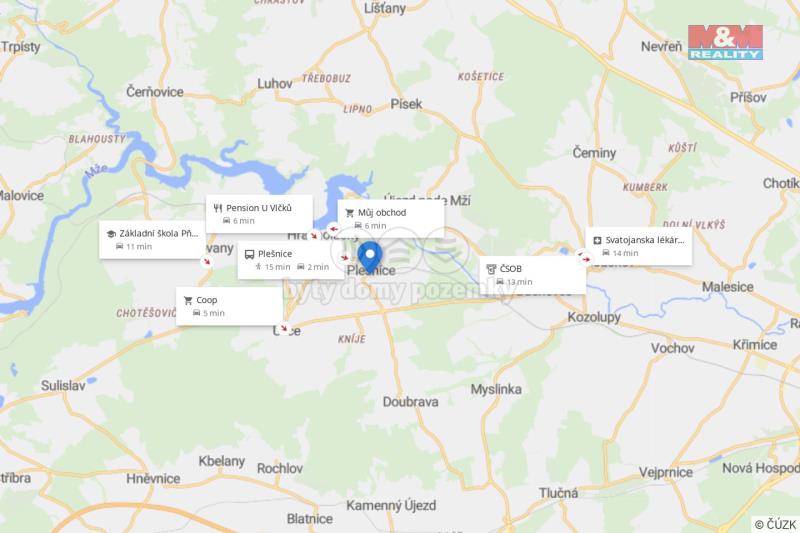Screen dimensions: 800x533
Task: Select the Základní škola 11 min card
Action: 152,240
